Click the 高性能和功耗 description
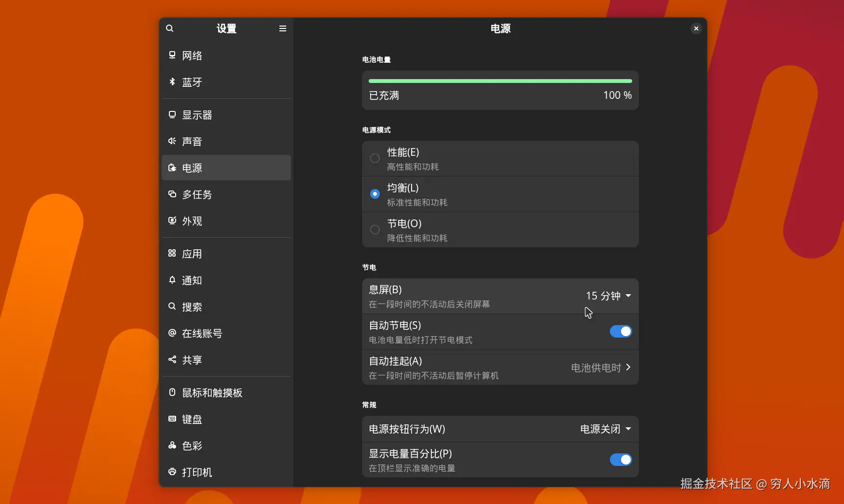The image size is (844, 504). 413,167
